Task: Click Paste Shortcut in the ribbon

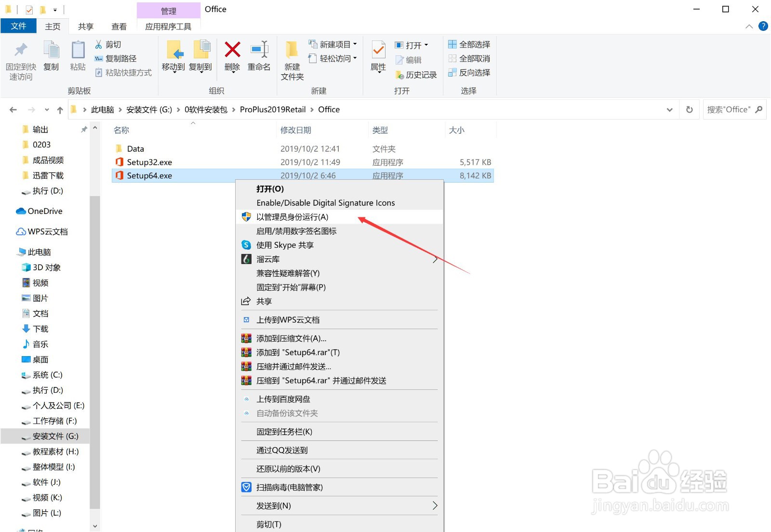Action: (x=123, y=73)
